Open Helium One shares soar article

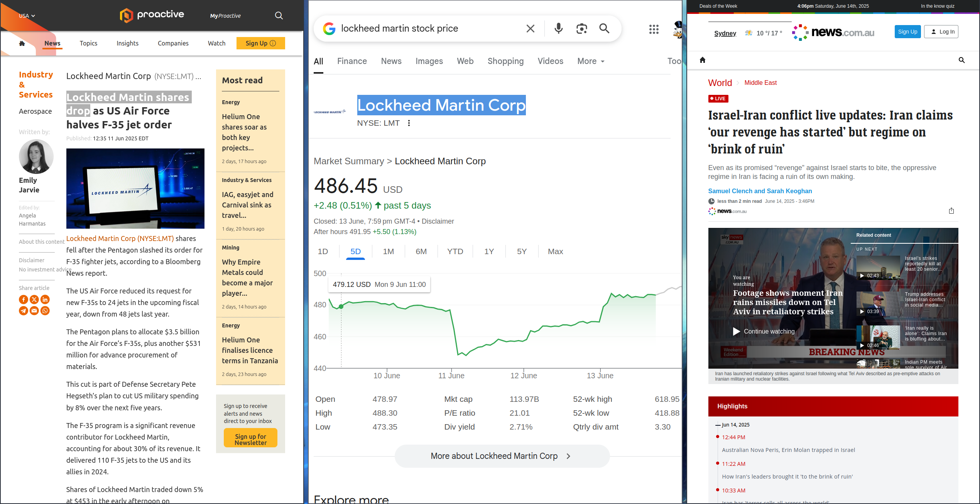tap(244, 132)
